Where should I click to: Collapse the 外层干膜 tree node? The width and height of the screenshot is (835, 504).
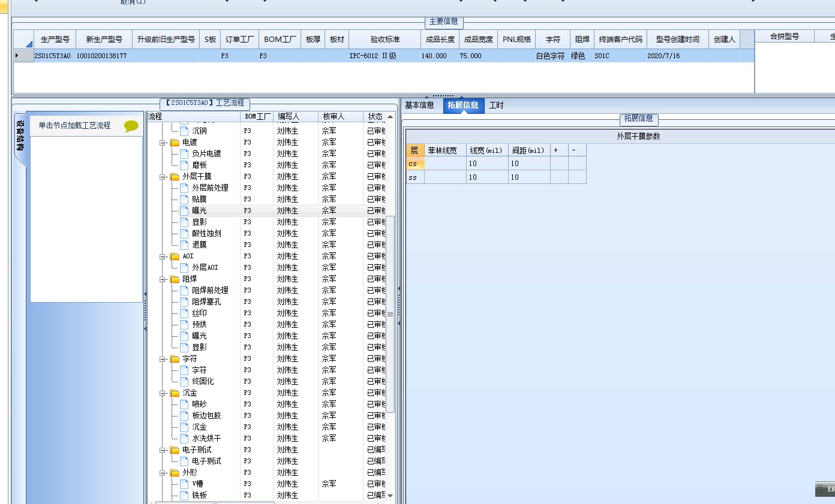tap(163, 177)
